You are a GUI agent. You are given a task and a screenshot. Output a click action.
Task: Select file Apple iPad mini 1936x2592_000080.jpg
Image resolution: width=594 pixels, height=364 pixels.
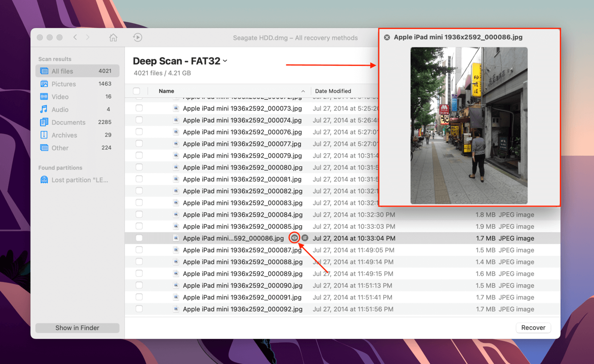point(243,167)
